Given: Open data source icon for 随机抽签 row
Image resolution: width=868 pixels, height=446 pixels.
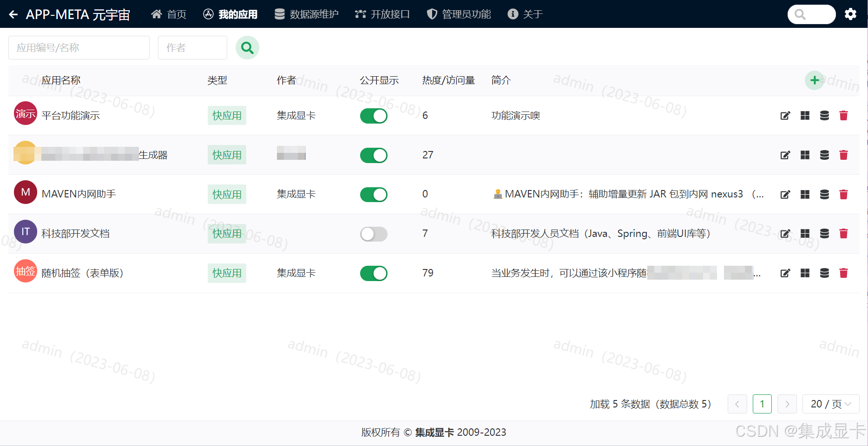Looking at the screenshot, I should coord(824,273).
